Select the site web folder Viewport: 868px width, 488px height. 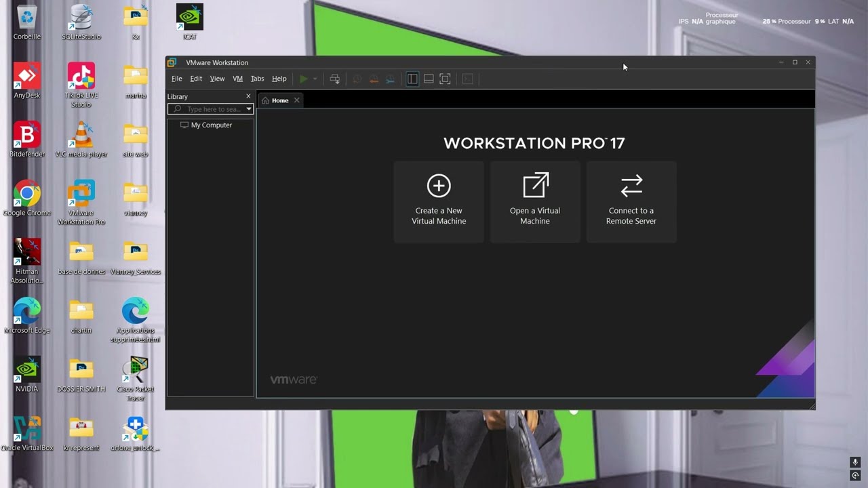[x=136, y=140]
